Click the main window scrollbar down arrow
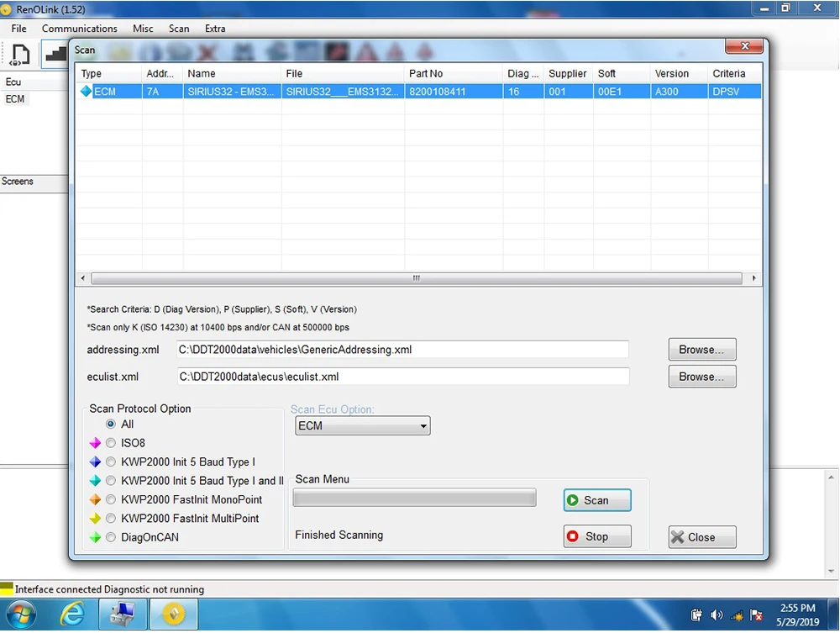The width and height of the screenshot is (840, 633). 832,572
